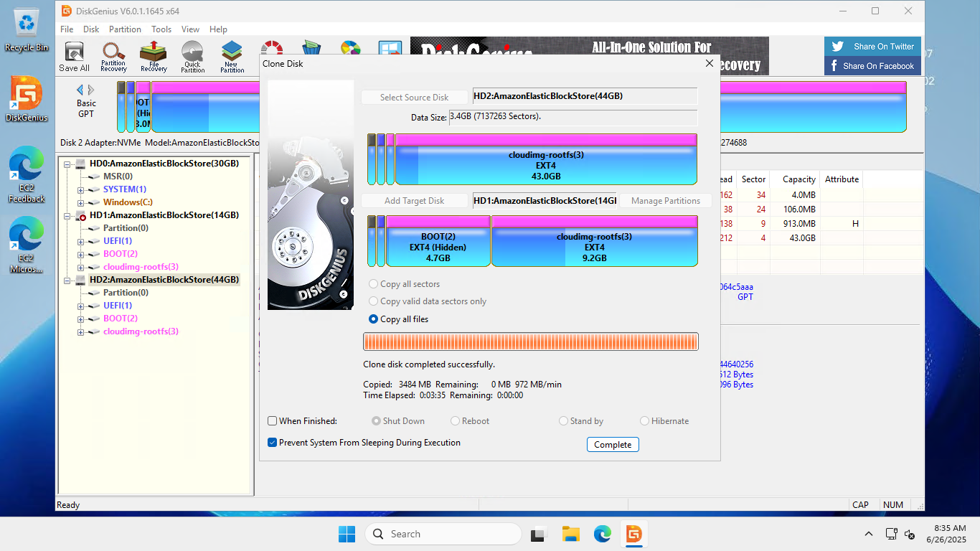The height and width of the screenshot is (551, 980).
Task: Click the HD2 source disk name field
Action: [584, 96]
